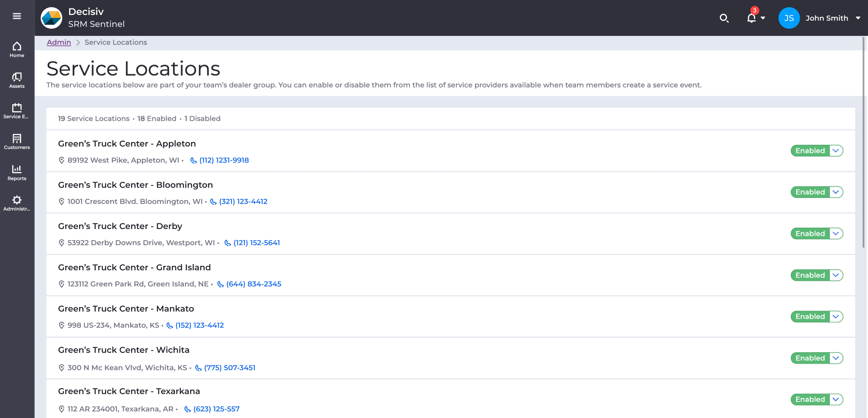Toggle Enabled status for Derby location
Viewport: 868px width, 418px height.
[810, 233]
